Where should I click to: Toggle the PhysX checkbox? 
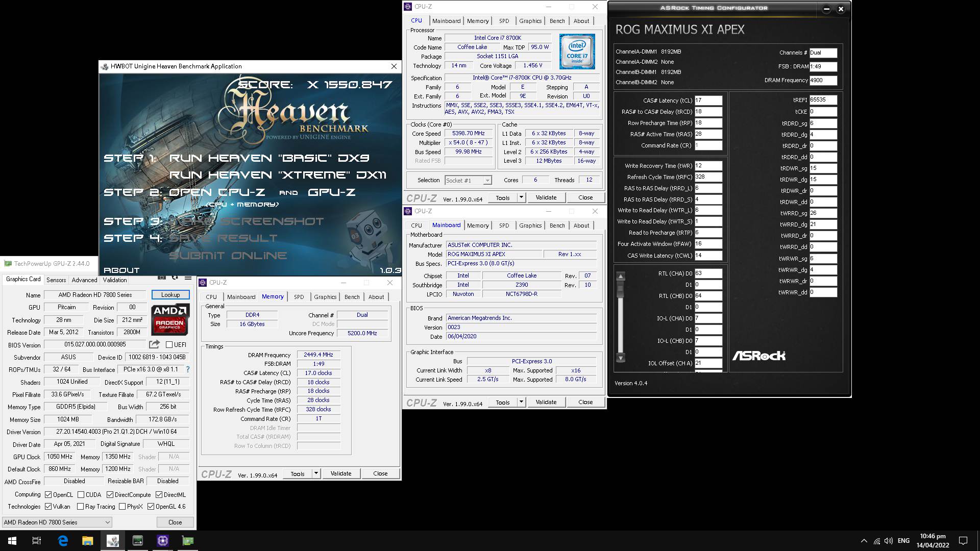pyautogui.click(x=122, y=507)
